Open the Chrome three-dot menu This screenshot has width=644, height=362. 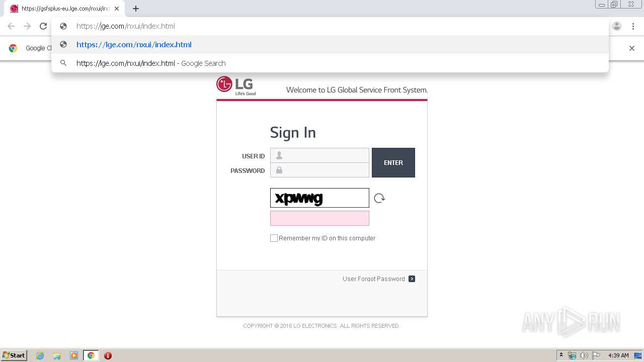(632, 26)
